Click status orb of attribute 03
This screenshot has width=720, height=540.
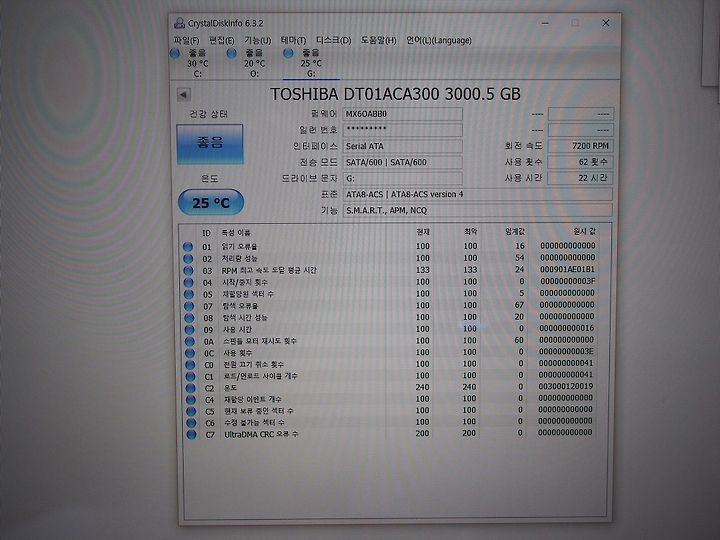click(x=188, y=270)
